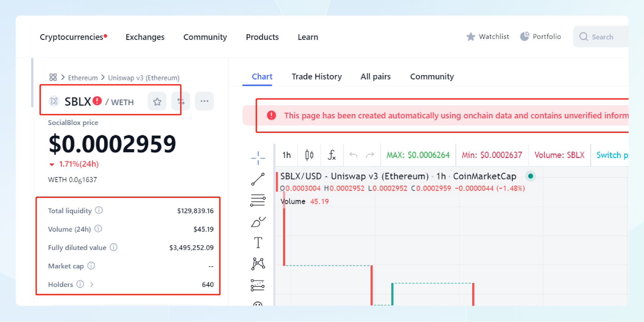
Task: Select the horizontal lines Fib tool
Action: point(258,200)
